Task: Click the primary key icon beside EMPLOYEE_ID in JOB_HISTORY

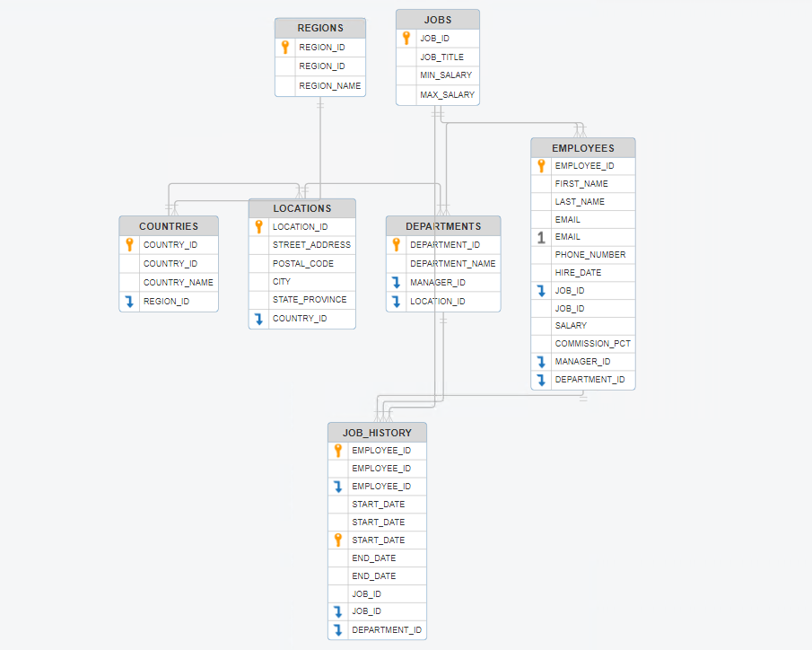Action: (337, 450)
